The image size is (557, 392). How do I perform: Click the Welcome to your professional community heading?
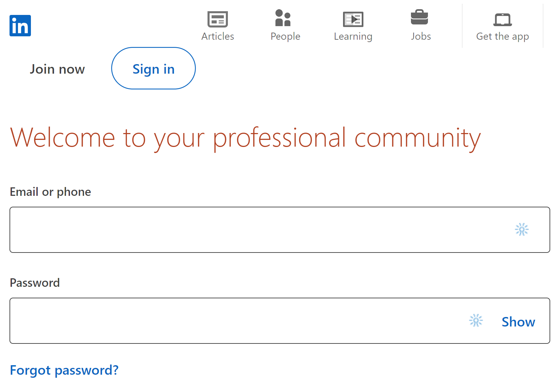click(245, 137)
